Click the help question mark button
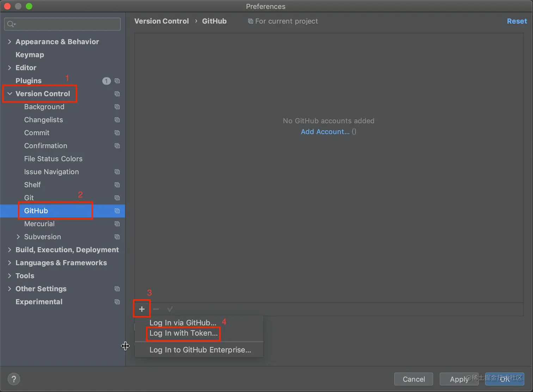The width and height of the screenshot is (533, 392). tap(14, 379)
